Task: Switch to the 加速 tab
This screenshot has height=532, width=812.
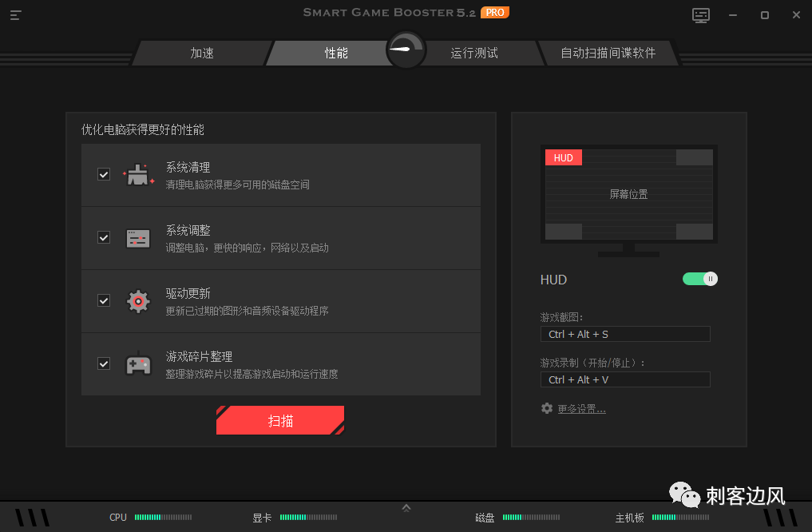Action: click(x=201, y=53)
